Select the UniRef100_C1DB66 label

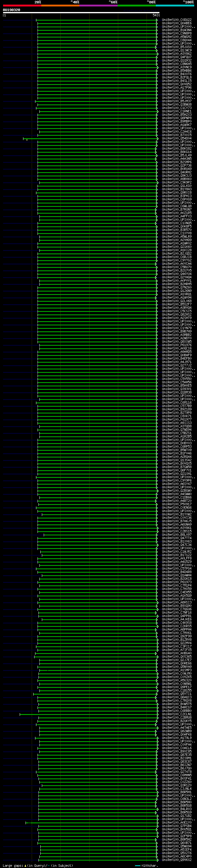click(x=177, y=497)
